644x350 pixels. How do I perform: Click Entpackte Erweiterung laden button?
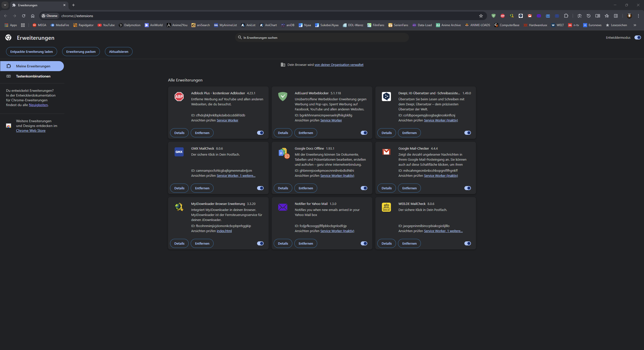pyautogui.click(x=31, y=52)
